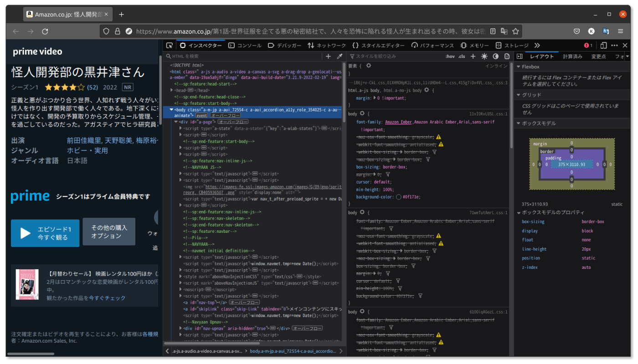Collapse the selected body element node
638x364 pixels.
tap(172, 110)
